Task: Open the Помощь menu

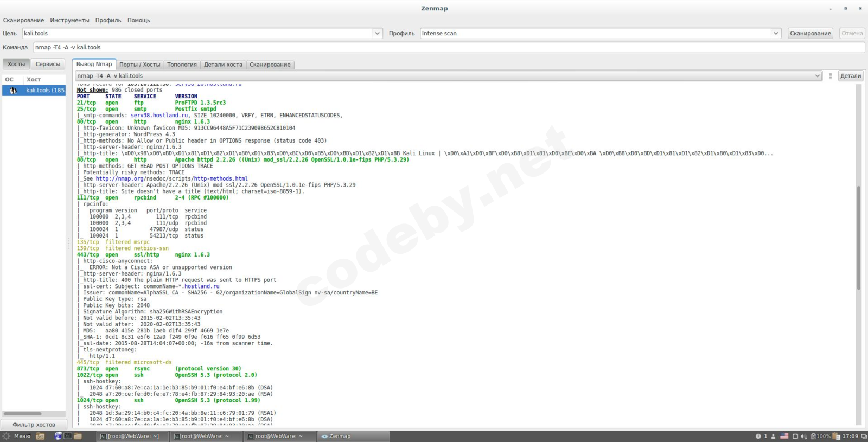Action: (139, 20)
